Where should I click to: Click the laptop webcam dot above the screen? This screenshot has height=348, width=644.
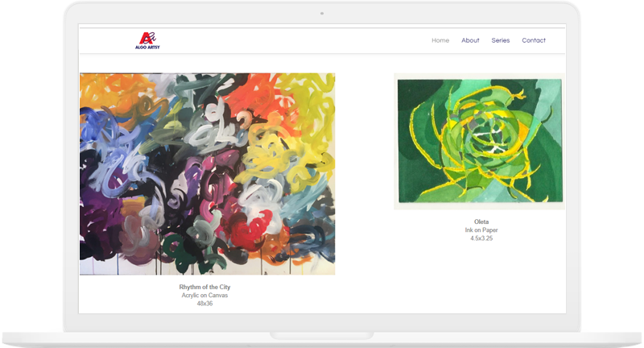click(x=321, y=13)
